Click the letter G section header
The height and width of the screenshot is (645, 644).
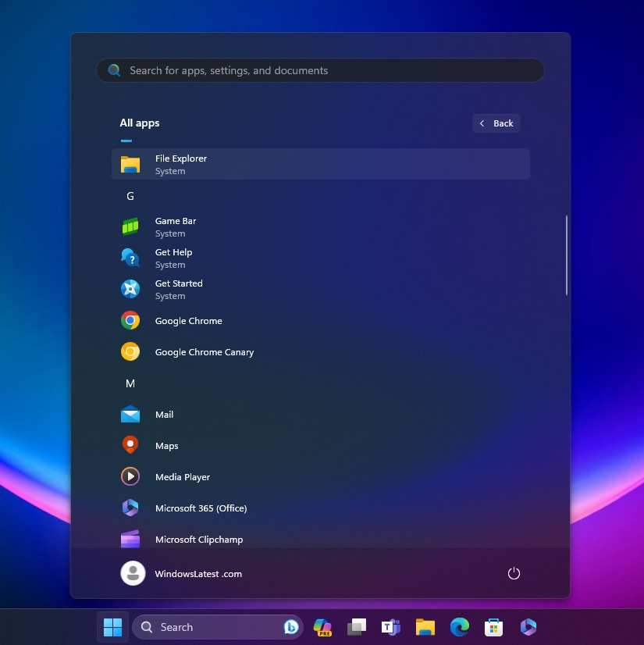click(x=130, y=196)
